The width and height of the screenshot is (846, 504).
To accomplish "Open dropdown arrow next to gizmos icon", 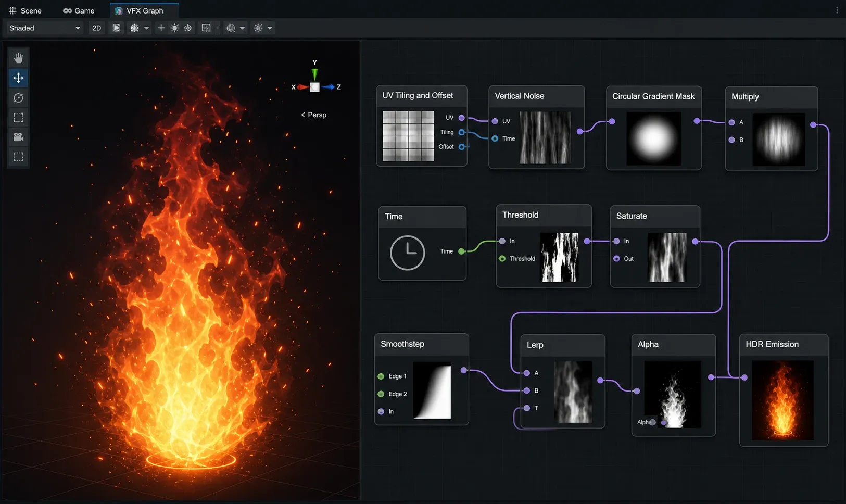I will (x=270, y=28).
